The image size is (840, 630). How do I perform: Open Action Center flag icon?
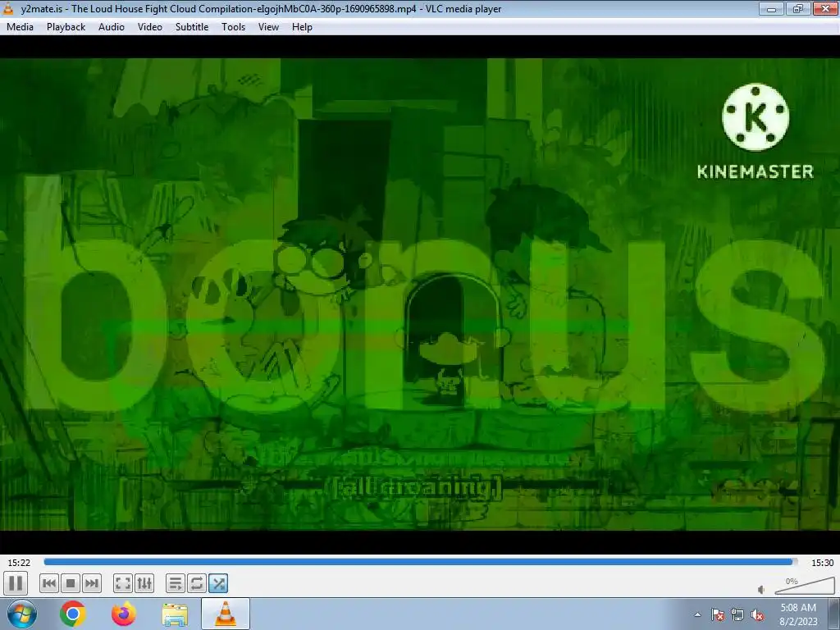(x=718, y=614)
